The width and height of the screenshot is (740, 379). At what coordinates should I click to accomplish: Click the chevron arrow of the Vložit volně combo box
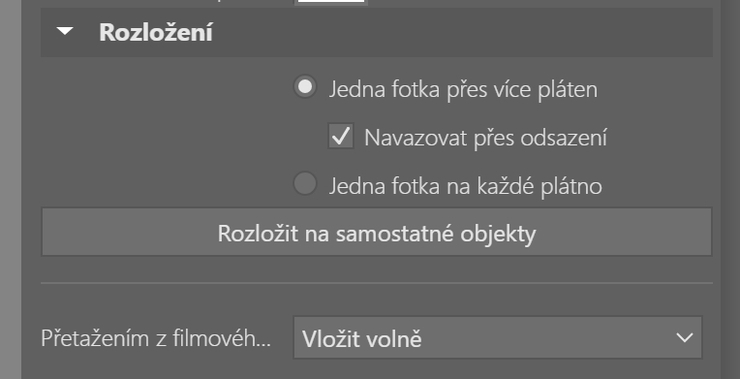684,337
